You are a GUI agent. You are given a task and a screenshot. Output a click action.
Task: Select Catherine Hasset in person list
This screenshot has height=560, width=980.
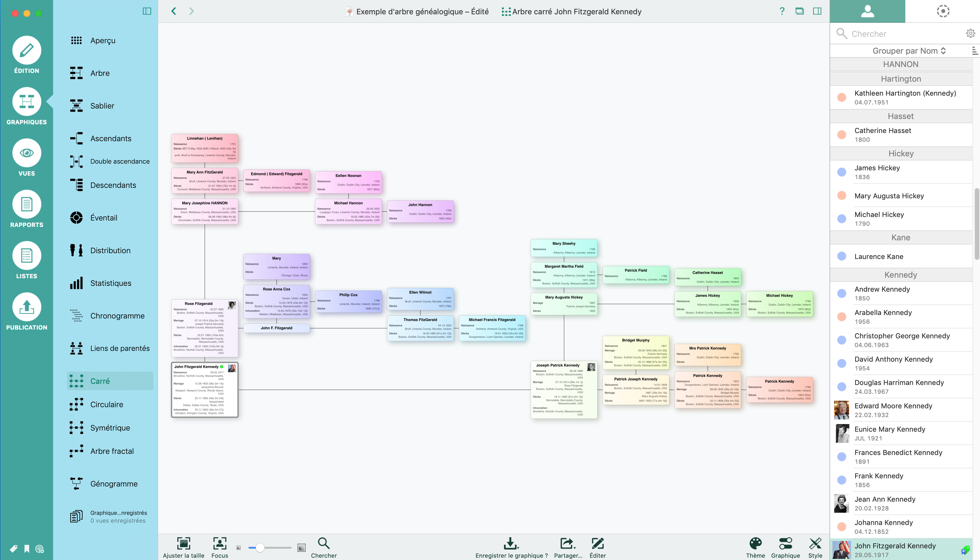tap(901, 135)
